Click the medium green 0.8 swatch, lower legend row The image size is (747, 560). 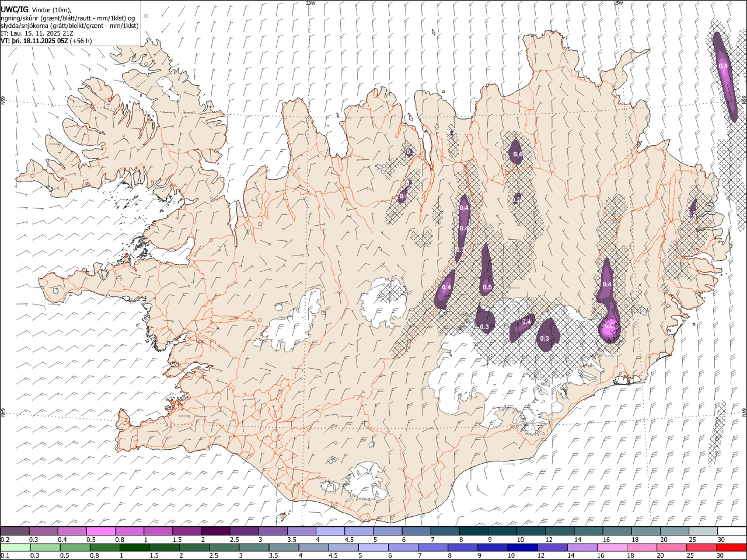click(x=105, y=547)
